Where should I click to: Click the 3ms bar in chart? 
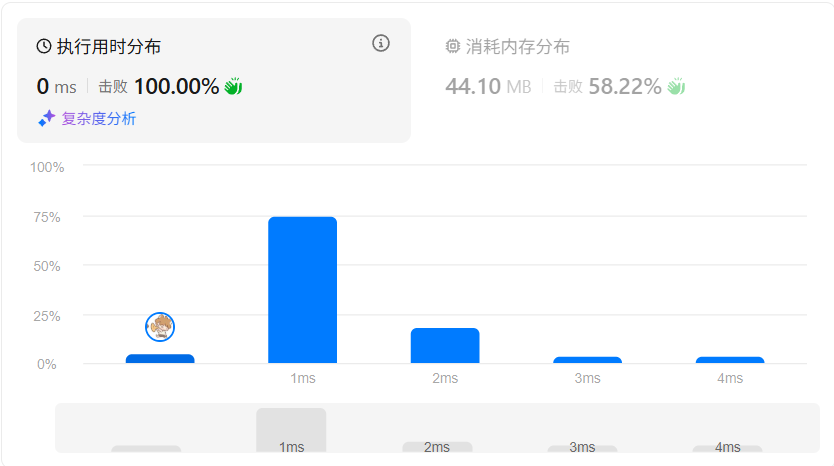coord(588,360)
